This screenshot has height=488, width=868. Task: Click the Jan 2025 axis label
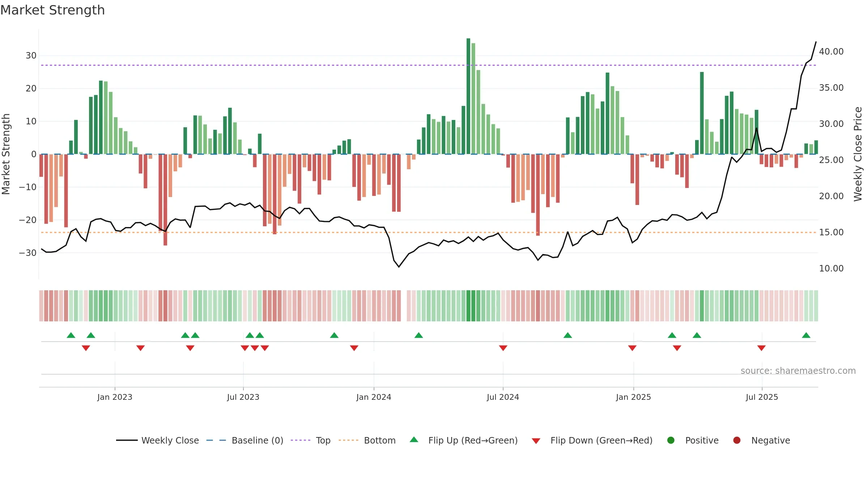633,397
